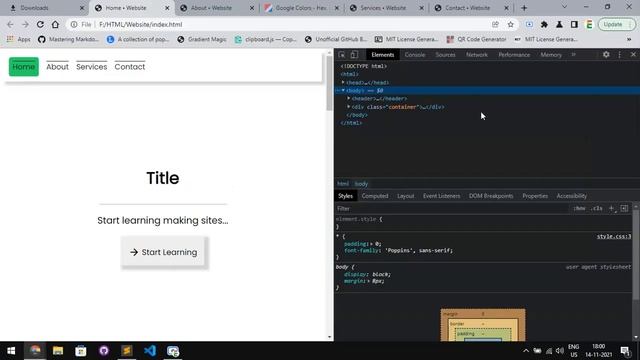This screenshot has height=360, width=640.
Task: Switch to the Sources tab
Action: click(445, 55)
